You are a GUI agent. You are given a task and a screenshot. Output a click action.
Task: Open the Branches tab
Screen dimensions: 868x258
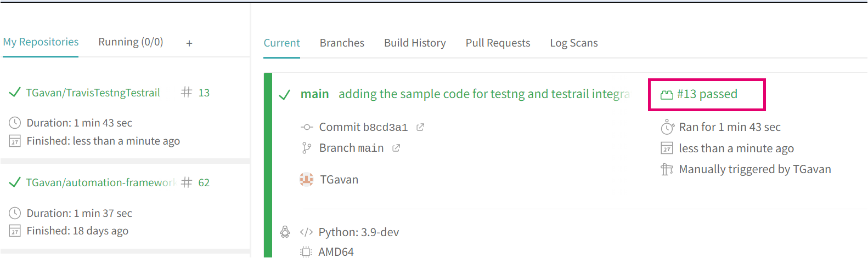pyautogui.click(x=342, y=43)
